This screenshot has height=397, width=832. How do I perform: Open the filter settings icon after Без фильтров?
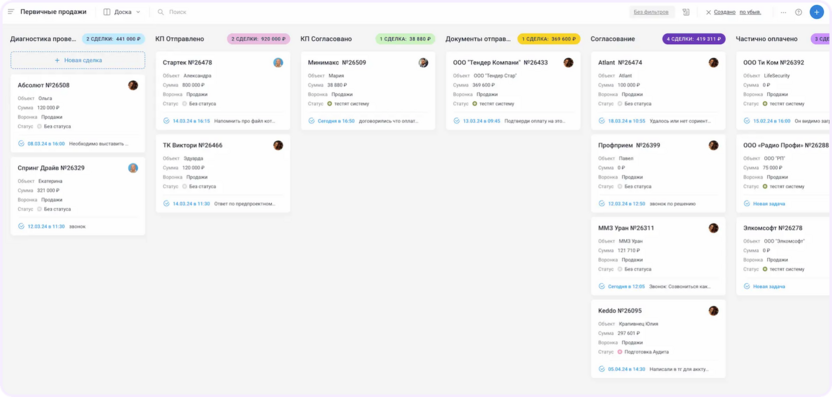(x=686, y=12)
